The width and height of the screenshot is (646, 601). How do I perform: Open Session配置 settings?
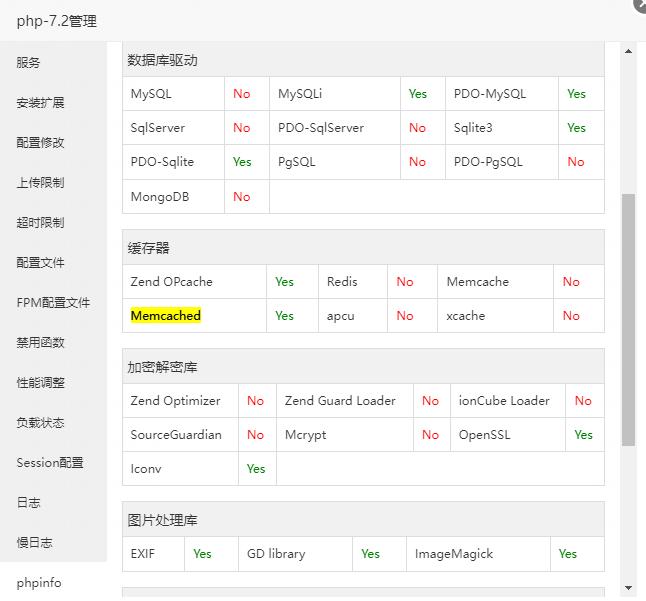50,463
